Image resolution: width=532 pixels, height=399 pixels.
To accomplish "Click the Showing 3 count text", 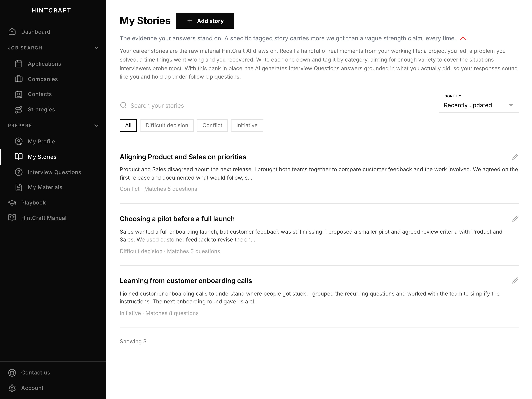I will (x=133, y=342).
